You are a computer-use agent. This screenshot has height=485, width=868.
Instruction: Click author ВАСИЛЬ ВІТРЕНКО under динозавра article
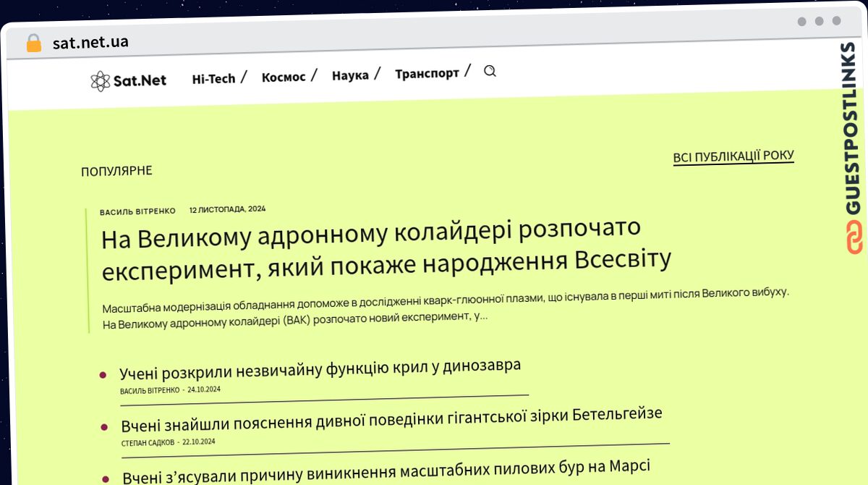(150, 390)
